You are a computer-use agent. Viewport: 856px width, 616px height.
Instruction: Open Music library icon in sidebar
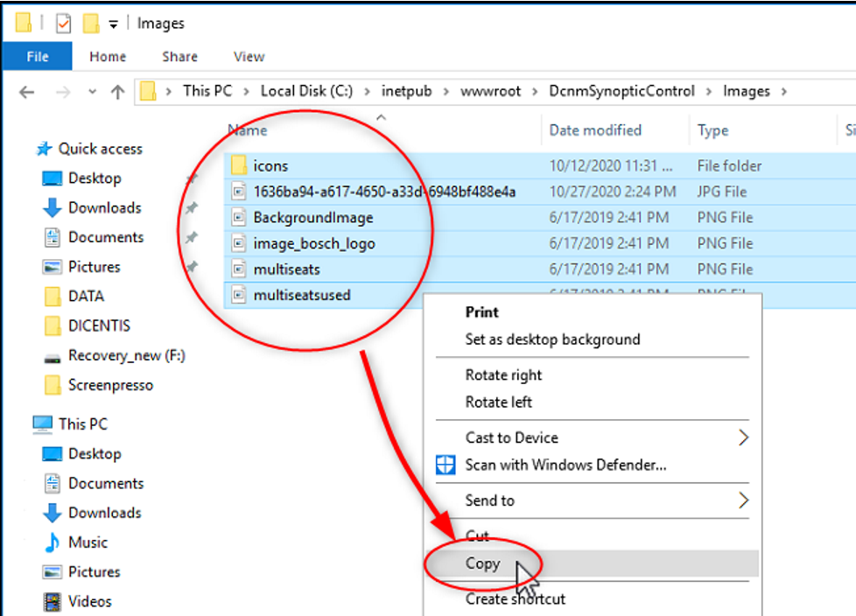[x=53, y=542]
